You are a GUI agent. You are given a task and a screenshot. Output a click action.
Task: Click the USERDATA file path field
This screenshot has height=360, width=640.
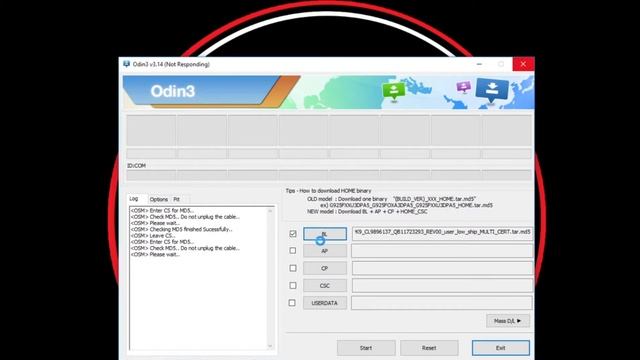(442, 303)
